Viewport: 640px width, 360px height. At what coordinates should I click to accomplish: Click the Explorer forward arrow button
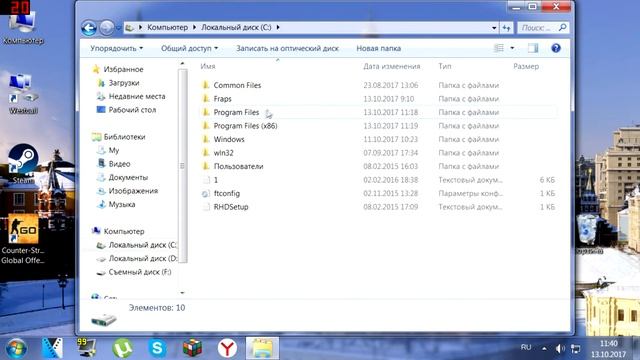click(x=107, y=28)
